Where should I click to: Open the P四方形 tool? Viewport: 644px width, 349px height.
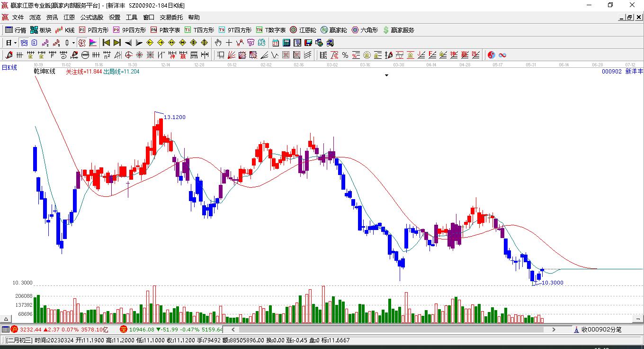pos(94,30)
